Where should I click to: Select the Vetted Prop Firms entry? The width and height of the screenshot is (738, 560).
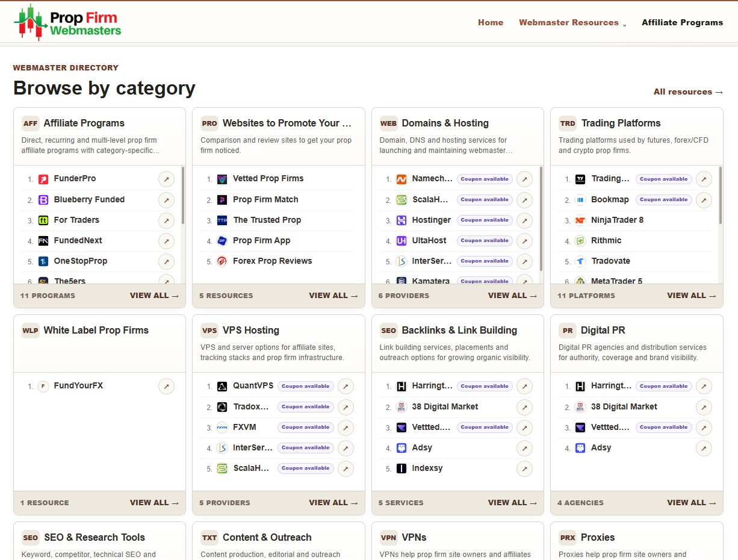[268, 179]
